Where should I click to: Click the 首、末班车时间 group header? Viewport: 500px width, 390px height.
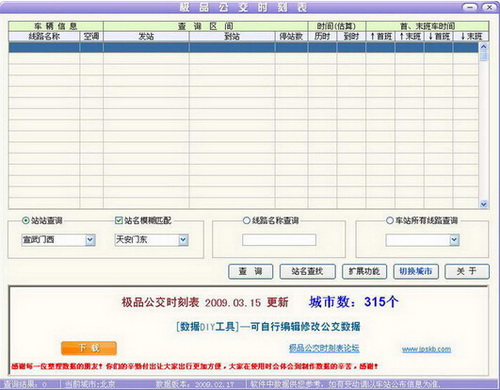point(427,26)
